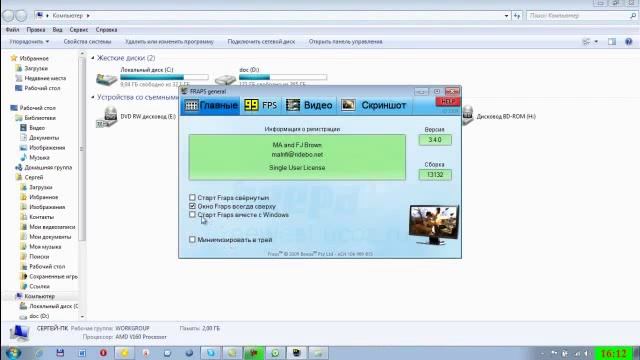Select Избранное in navigation pane
This screenshot has width=640, height=360.
pos(34,58)
